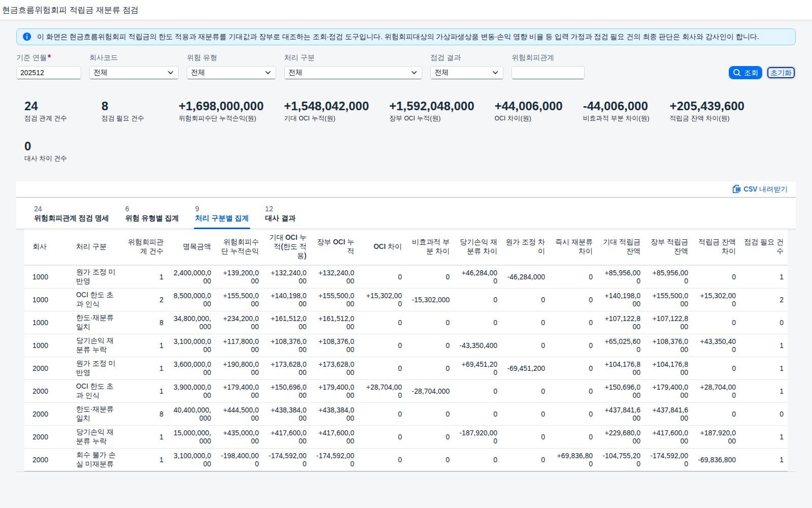Open the 회사코드 dropdown

[134, 73]
